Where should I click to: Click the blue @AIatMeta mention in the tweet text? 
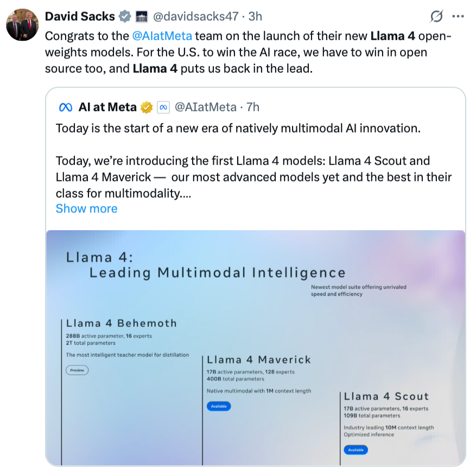[162, 36]
